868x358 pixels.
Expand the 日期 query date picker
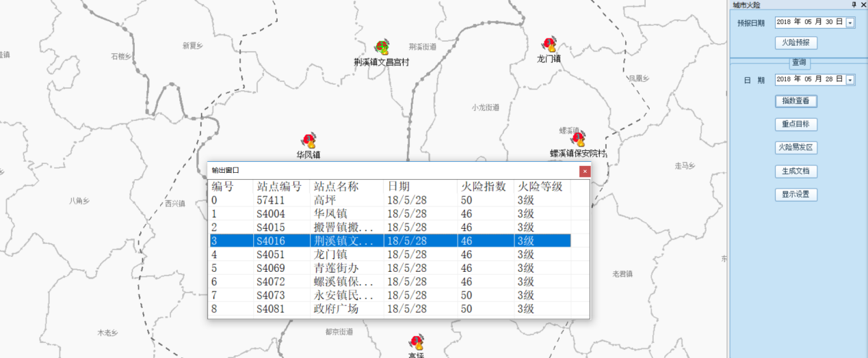coord(850,80)
